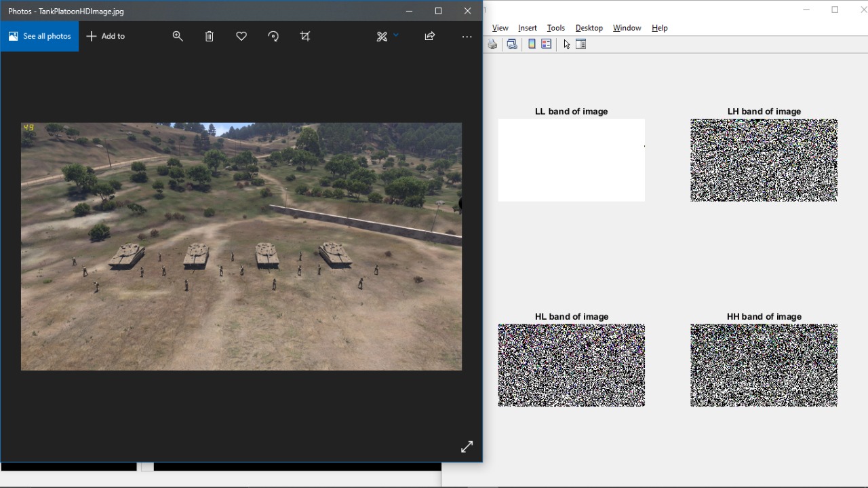This screenshot has width=868, height=488.
Task: Open the Photos more options menu
Action: (x=467, y=37)
